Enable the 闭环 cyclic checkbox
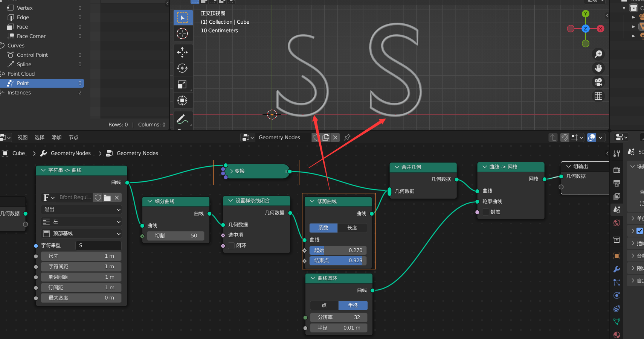Image resolution: width=644 pixels, height=339 pixels. (231, 245)
